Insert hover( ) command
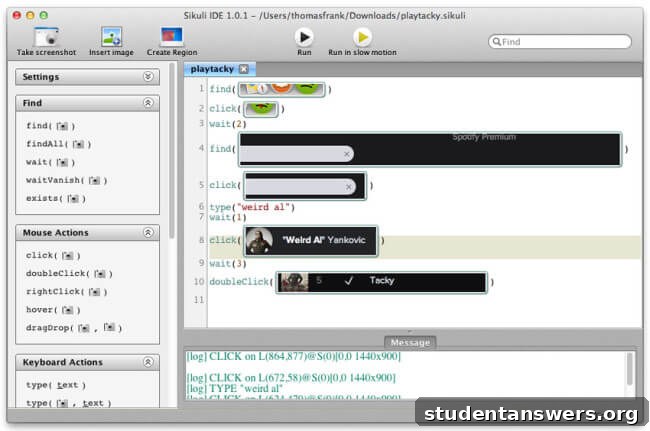 coord(53,310)
